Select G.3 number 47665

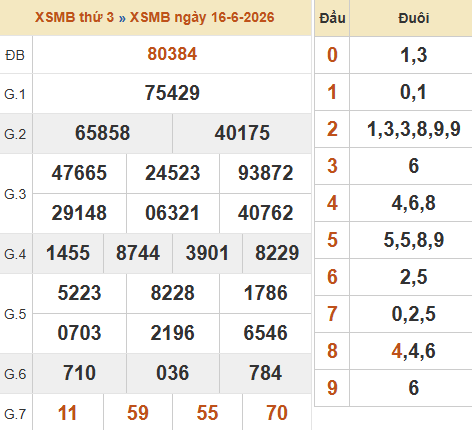(x=79, y=173)
